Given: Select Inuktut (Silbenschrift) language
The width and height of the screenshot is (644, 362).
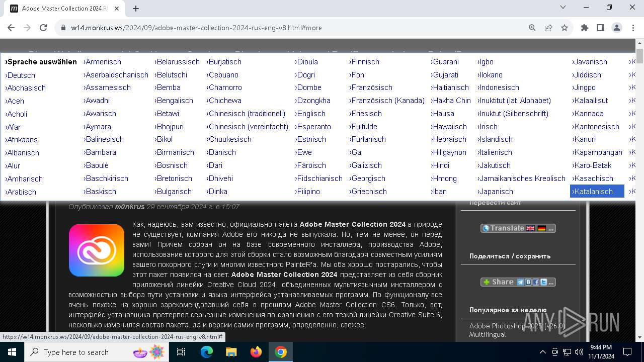Looking at the screenshot, I should 513,114.
